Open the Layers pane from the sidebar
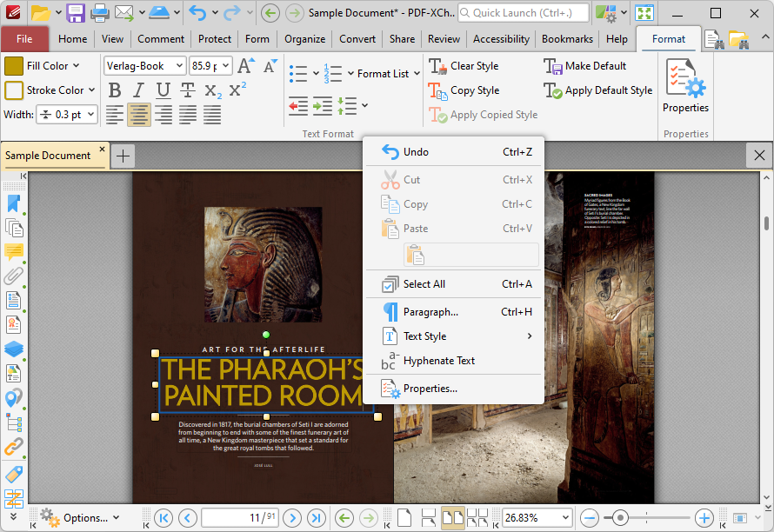This screenshot has width=774, height=532. pos(14,349)
